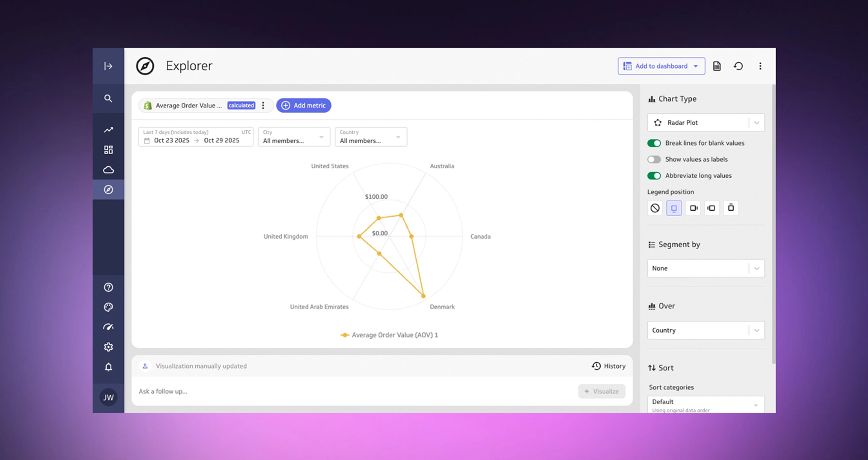The height and width of the screenshot is (460, 868).
Task: Expand the Segment by None dropdown
Action: tap(705, 268)
